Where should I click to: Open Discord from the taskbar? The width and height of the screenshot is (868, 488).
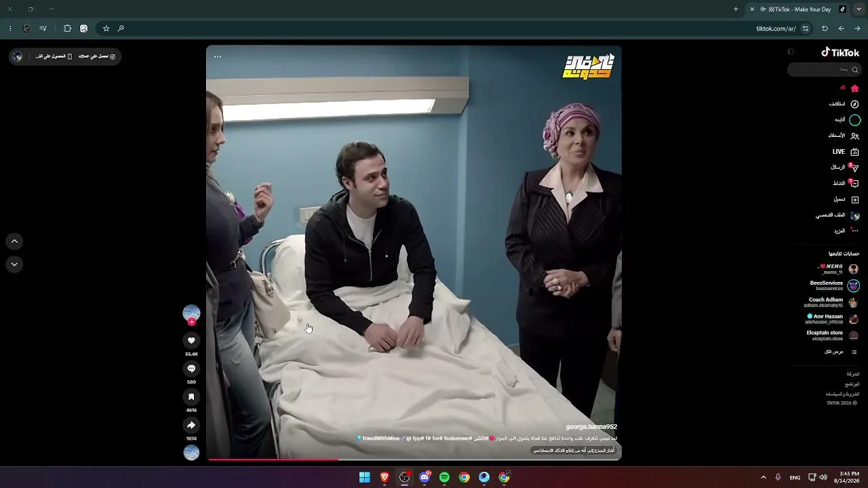point(425,477)
